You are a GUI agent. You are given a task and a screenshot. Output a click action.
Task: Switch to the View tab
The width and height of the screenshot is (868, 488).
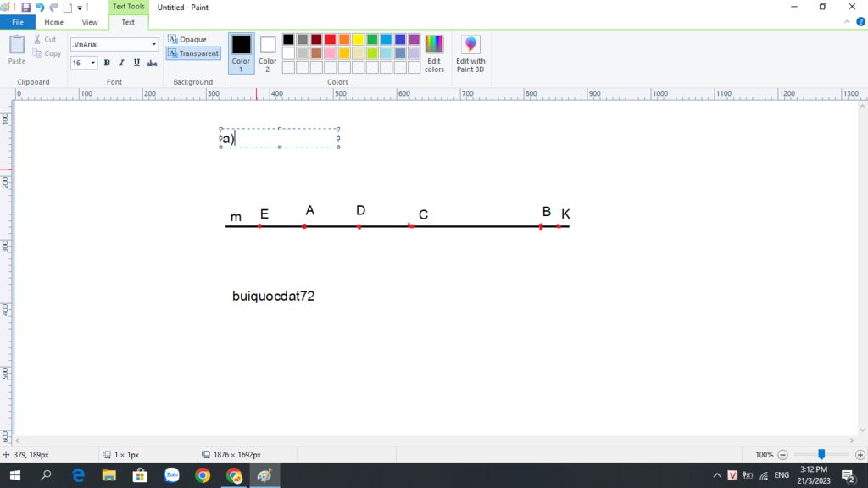[x=90, y=22]
